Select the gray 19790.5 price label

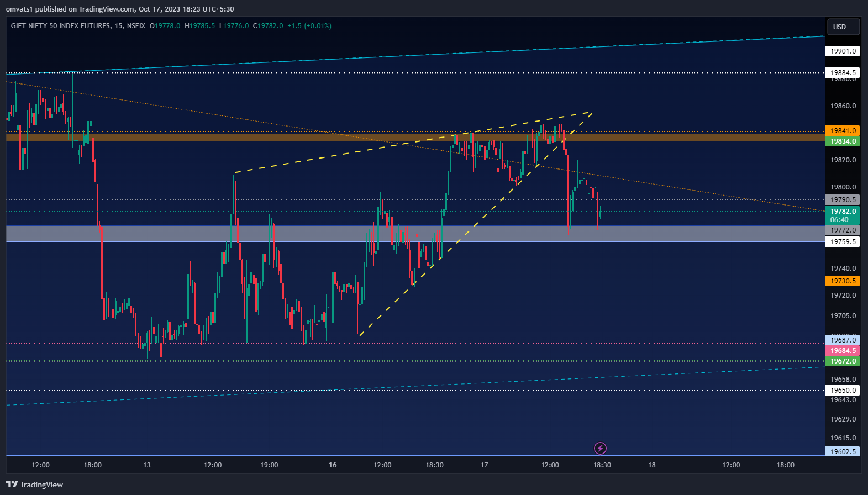pyautogui.click(x=843, y=200)
